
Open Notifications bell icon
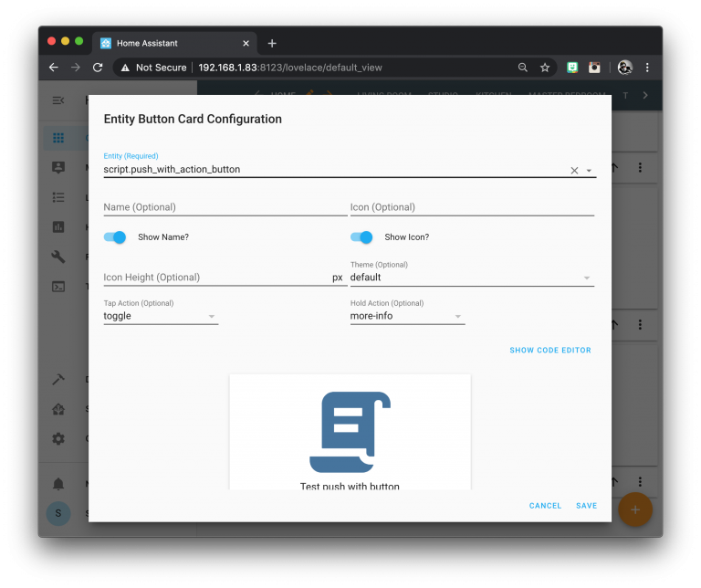click(x=58, y=483)
